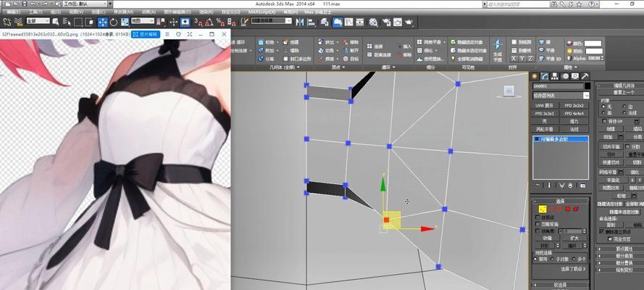
Task: Click the Select Object tool icon
Action: [56, 22]
